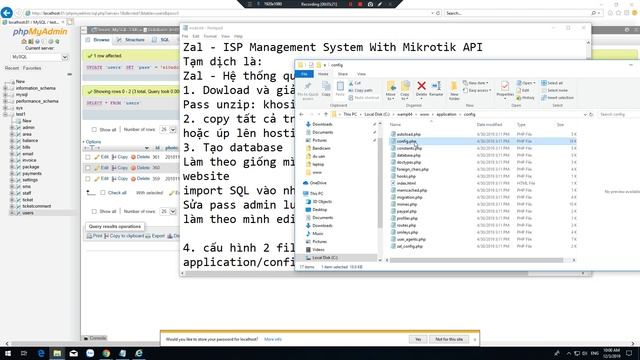Click Pin to Quick access icon

(308, 87)
